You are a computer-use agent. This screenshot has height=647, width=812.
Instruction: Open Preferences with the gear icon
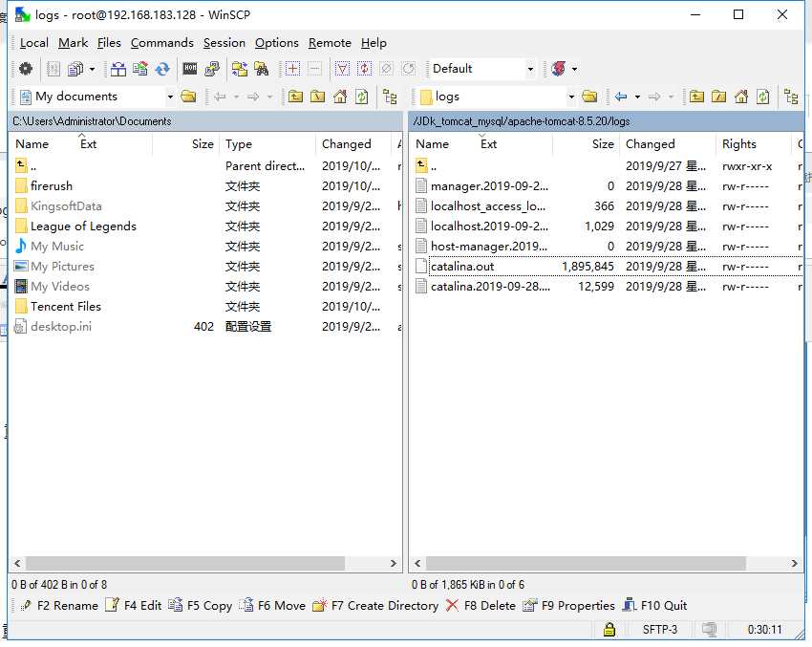click(x=26, y=69)
